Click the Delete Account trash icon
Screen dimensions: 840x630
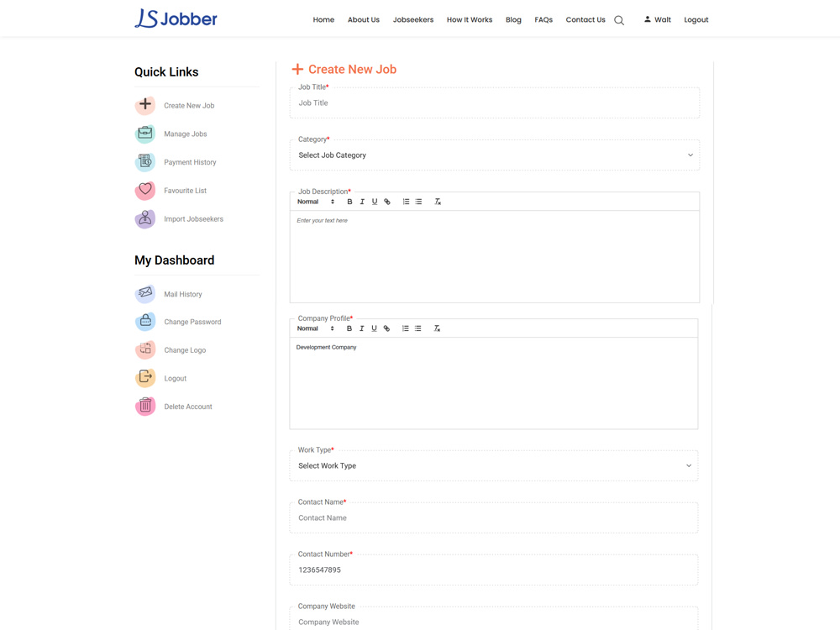pyautogui.click(x=145, y=406)
